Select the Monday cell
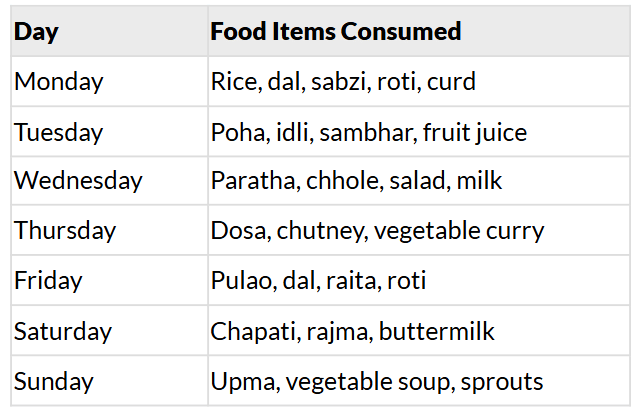Screen dimensions: 639x413 pyautogui.click(x=59, y=82)
